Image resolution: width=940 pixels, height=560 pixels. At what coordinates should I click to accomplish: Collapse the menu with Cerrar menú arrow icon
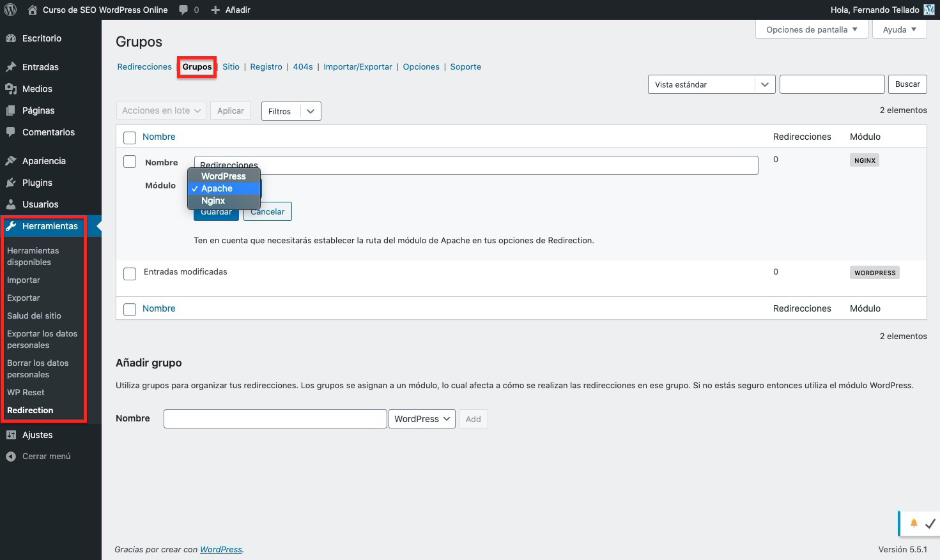pos(11,457)
